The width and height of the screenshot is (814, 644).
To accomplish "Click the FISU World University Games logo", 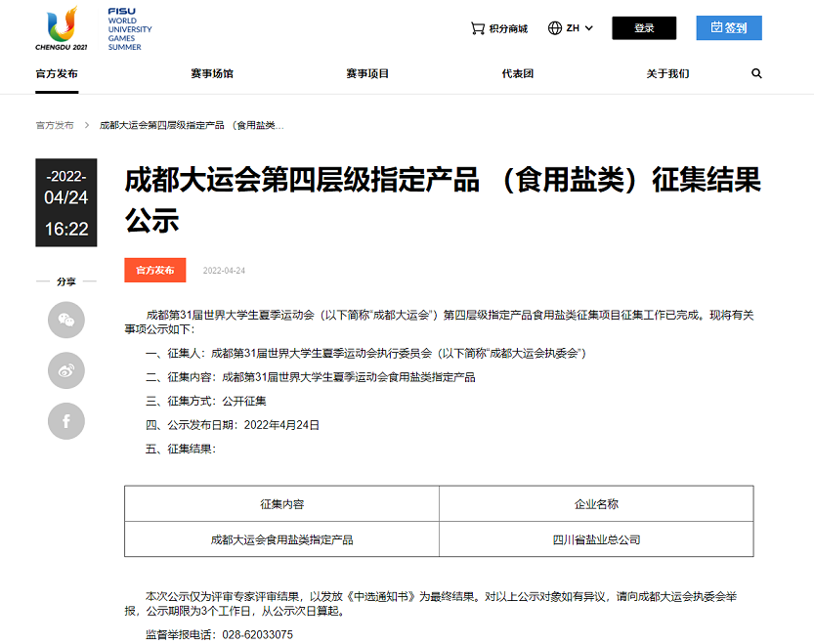I will tap(129, 28).
